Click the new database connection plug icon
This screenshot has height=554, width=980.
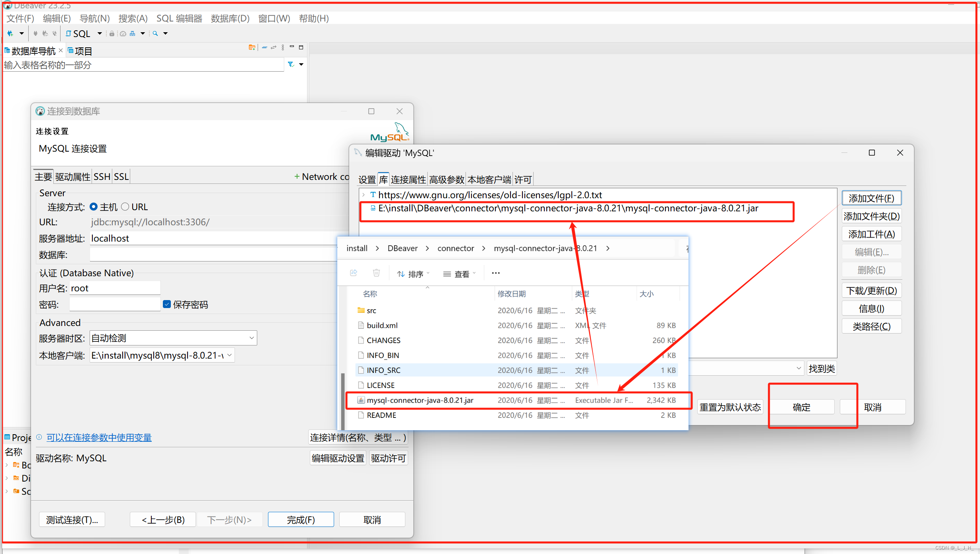tap(10, 33)
